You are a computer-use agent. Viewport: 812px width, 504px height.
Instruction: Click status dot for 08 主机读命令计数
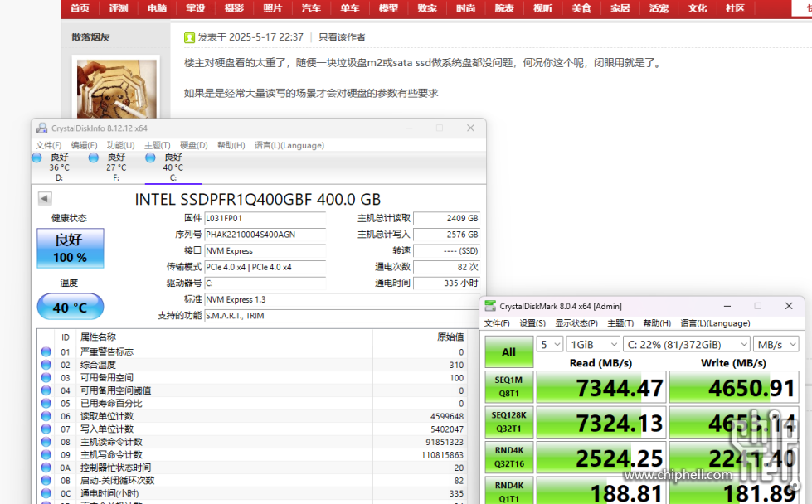coord(46,442)
